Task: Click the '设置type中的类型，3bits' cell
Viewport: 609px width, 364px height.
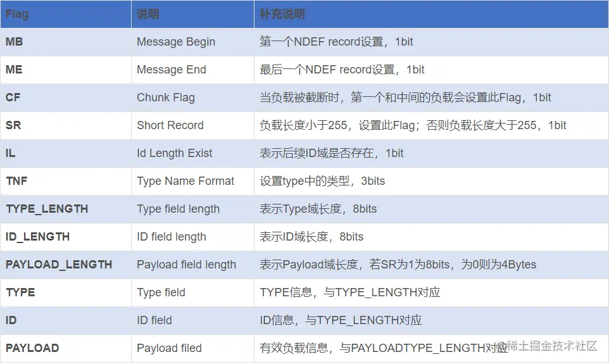Action: 432,182
